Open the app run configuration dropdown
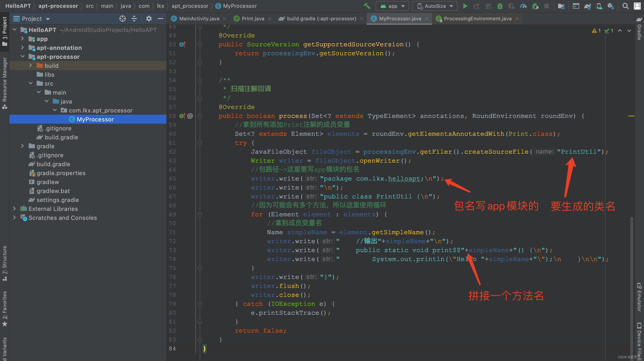This screenshot has height=361, width=644. point(392,6)
